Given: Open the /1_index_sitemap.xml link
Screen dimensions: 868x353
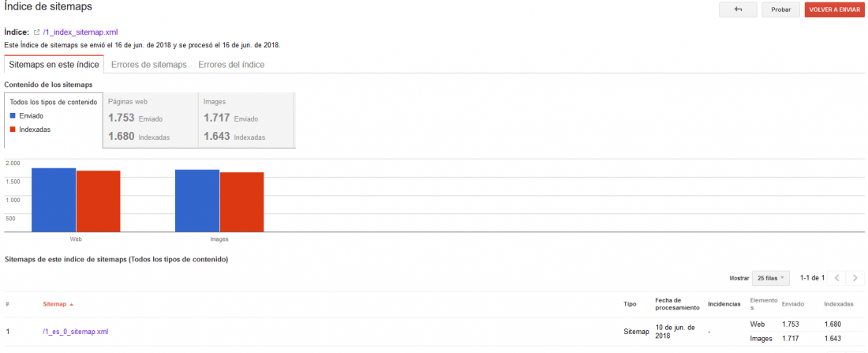Looking at the screenshot, I should [80, 32].
